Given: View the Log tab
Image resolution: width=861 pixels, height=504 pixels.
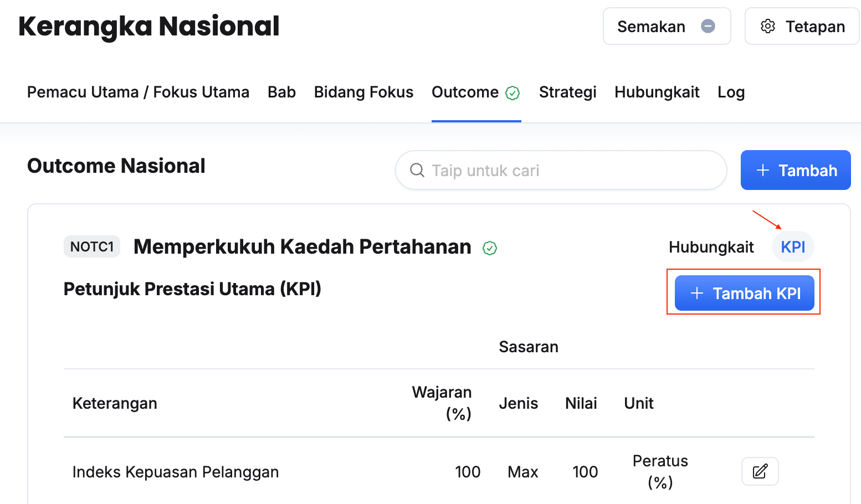Looking at the screenshot, I should tap(731, 92).
